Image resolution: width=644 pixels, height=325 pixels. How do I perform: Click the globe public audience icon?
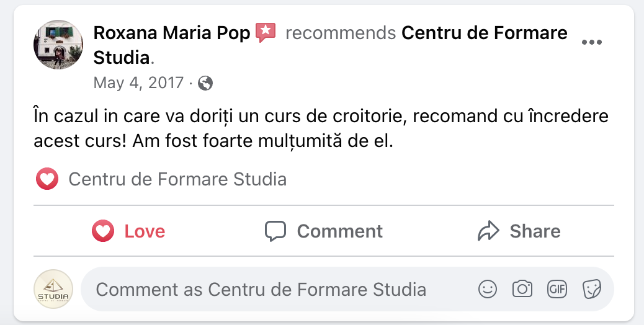click(x=205, y=82)
